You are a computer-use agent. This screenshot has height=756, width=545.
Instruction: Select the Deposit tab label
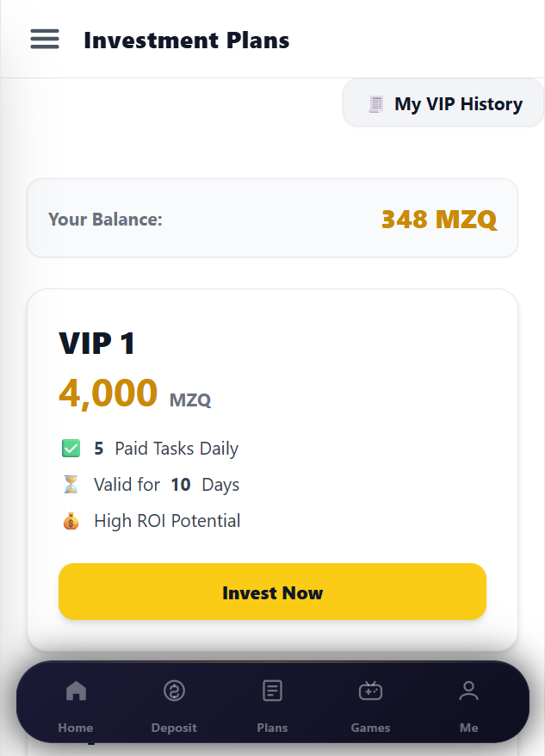174,728
